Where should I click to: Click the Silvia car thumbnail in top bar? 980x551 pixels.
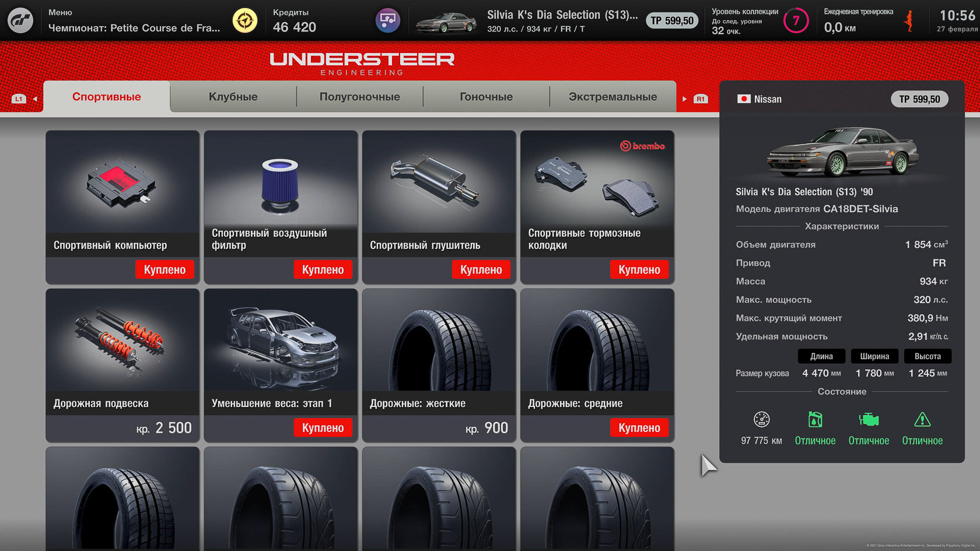[446, 22]
